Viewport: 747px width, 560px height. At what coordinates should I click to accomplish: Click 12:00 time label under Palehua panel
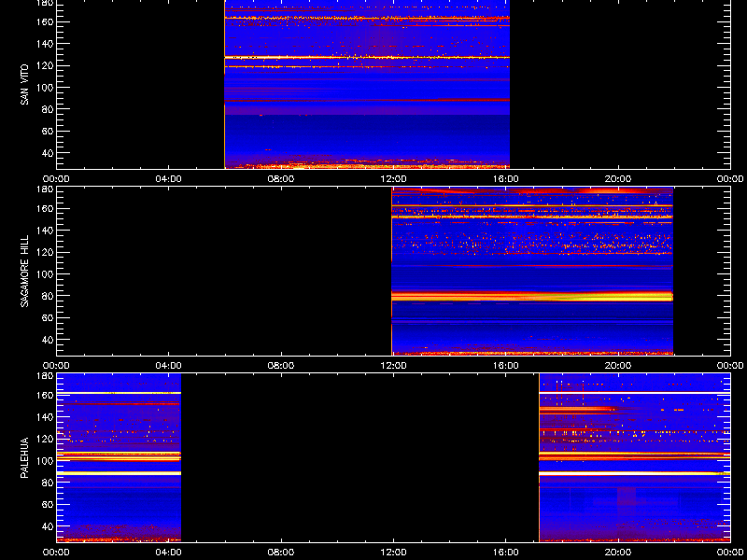tap(393, 553)
